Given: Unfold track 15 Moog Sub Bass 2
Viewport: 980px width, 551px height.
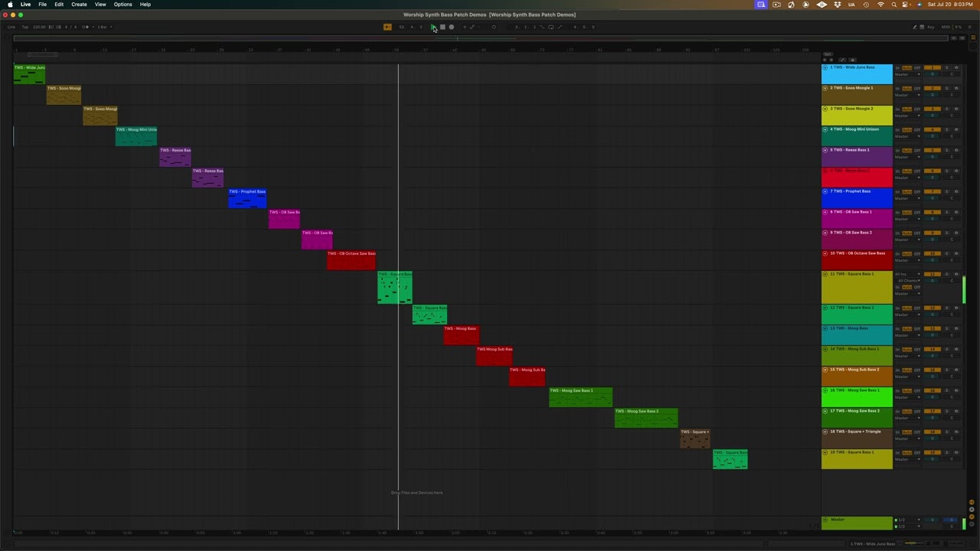Looking at the screenshot, I should tap(825, 370).
